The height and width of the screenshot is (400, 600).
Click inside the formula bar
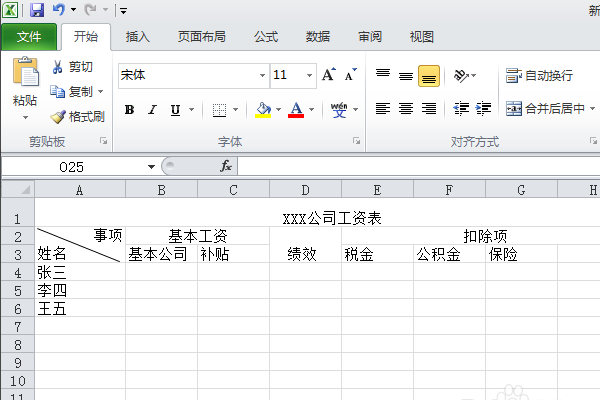point(419,167)
